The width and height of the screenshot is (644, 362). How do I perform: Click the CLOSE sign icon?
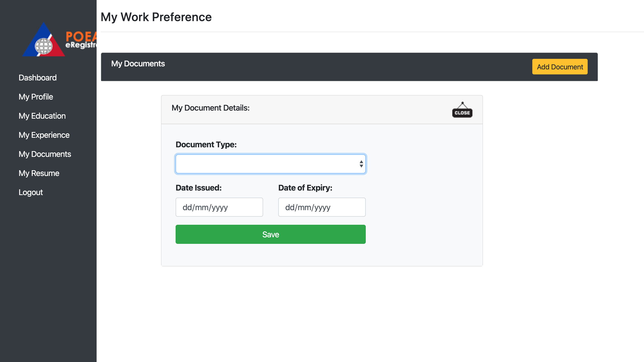point(462,110)
